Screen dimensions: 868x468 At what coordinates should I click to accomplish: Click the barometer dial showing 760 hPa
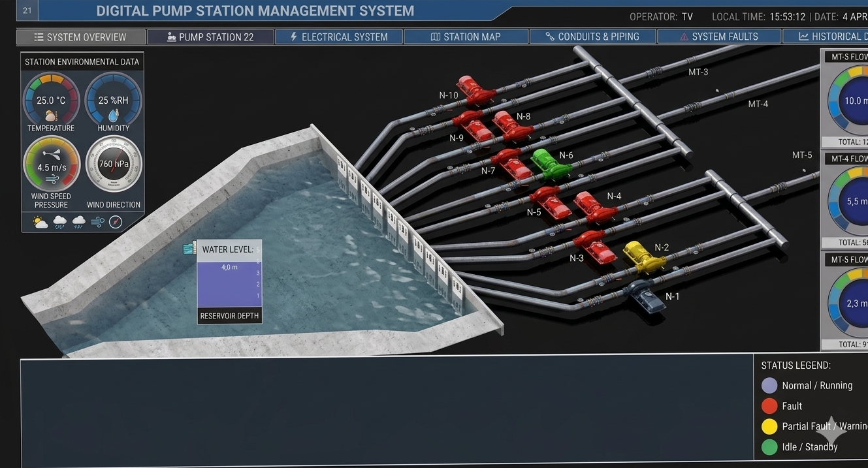[114, 164]
